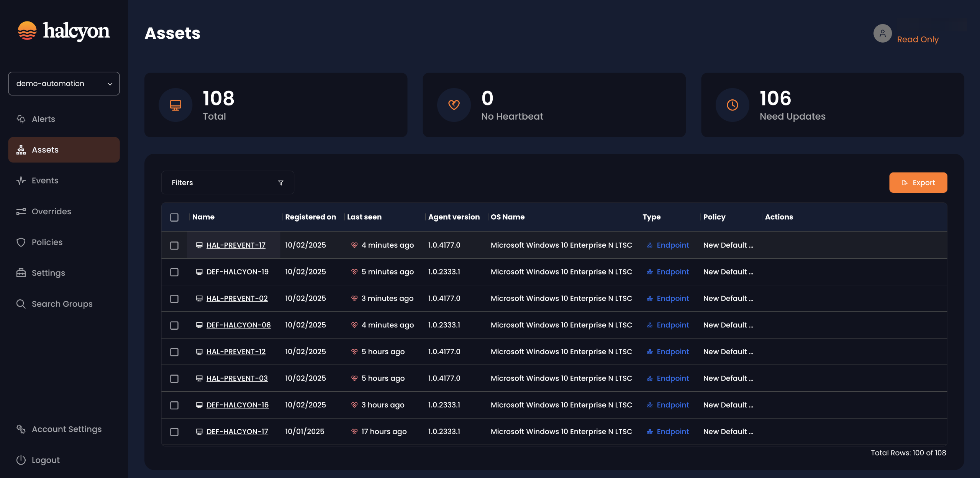The height and width of the screenshot is (478, 980).
Task: Open the Alerts section via its bell icon
Action: 21,119
